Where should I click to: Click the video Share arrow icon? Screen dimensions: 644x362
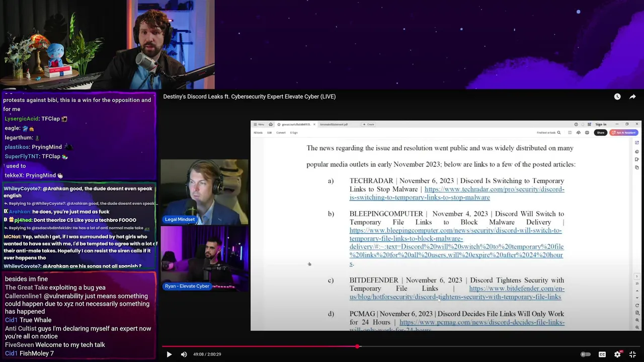(x=632, y=97)
